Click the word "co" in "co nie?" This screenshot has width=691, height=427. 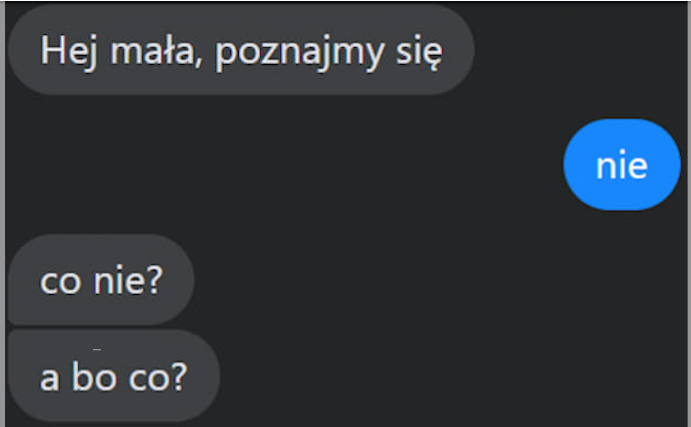[61, 281]
